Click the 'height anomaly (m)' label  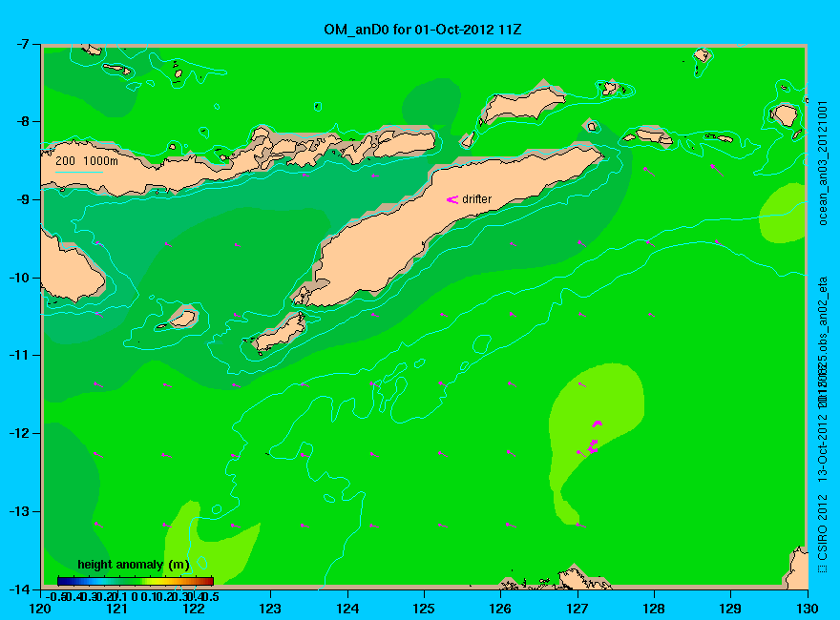[134, 565]
